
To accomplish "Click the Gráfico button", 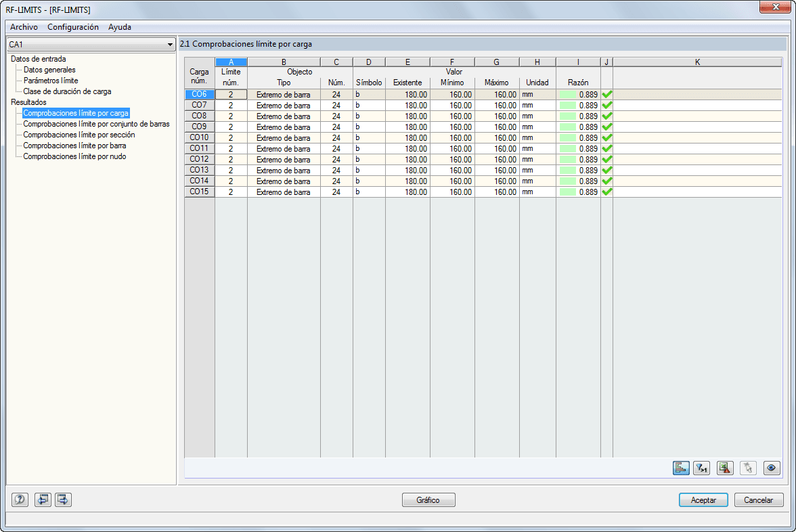I will pos(428,500).
